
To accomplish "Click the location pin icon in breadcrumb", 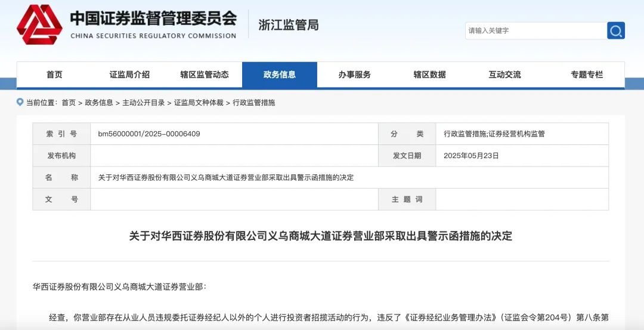I will point(20,103).
